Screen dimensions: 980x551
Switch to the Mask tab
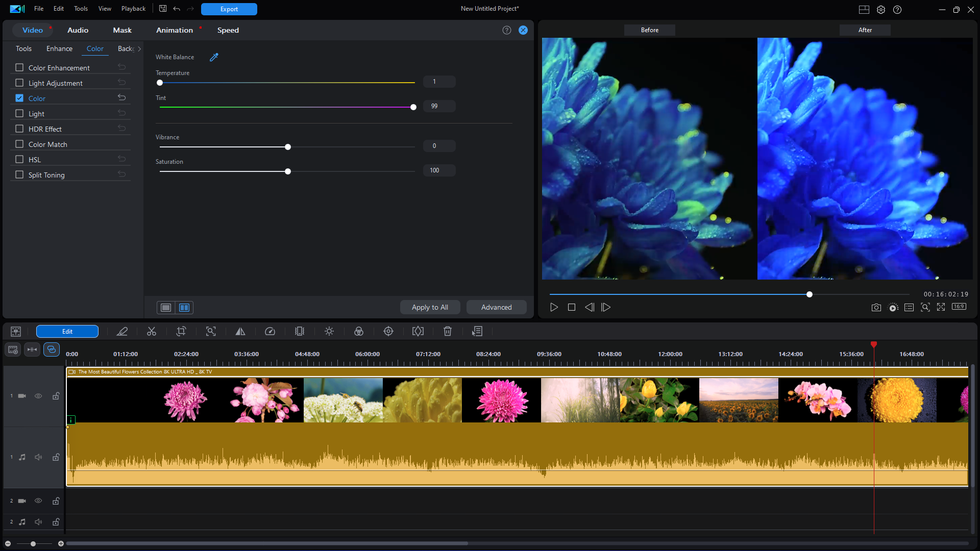point(122,30)
